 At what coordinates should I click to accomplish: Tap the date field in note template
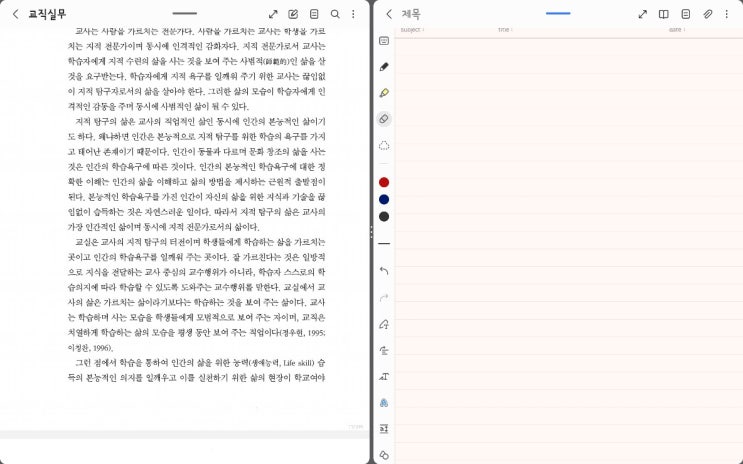coord(677,30)
